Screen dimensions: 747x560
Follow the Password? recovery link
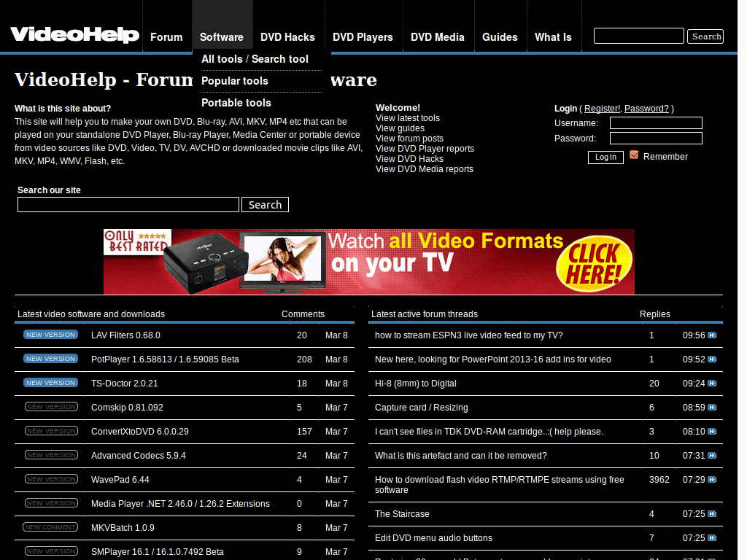(x=646, y=109)
